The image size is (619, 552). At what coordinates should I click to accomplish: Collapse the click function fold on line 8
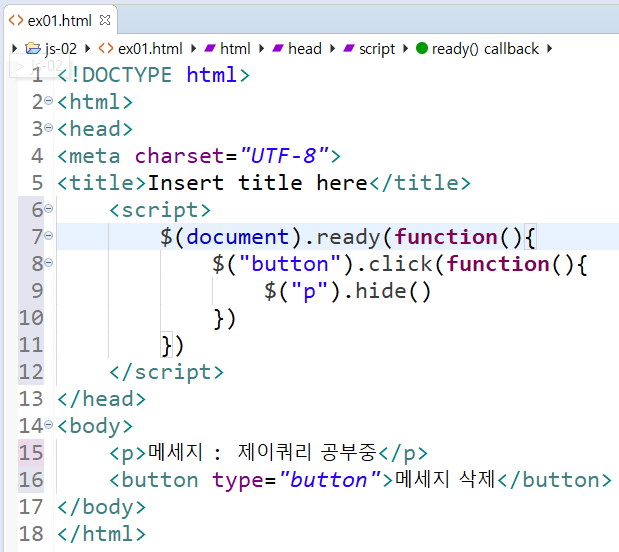tap(49, 262)
